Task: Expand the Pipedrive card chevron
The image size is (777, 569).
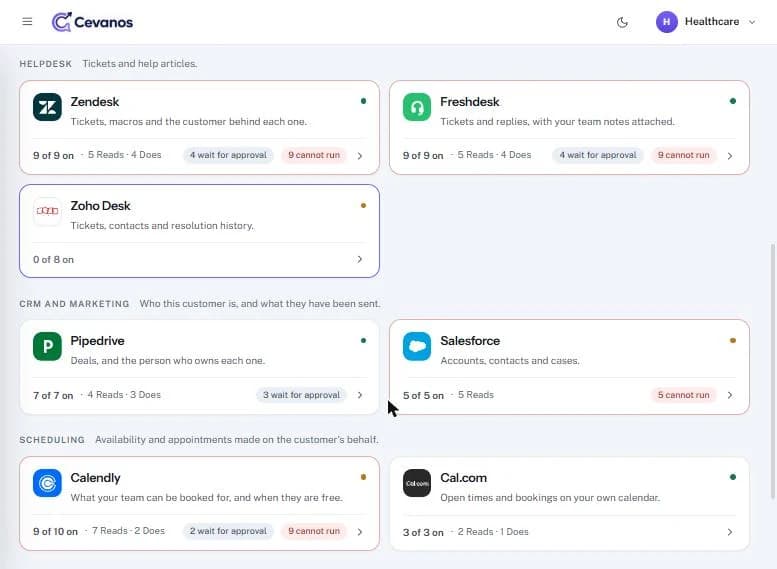Action: coord(360,395)
